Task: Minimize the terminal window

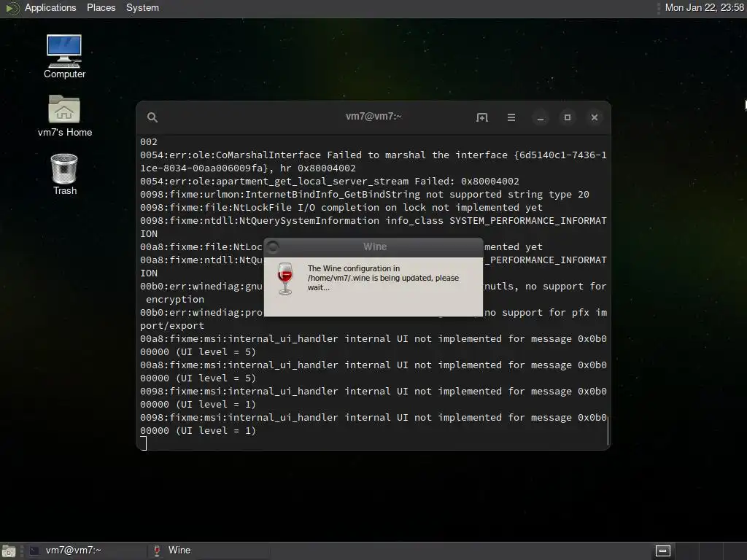Action: point(541,117)
